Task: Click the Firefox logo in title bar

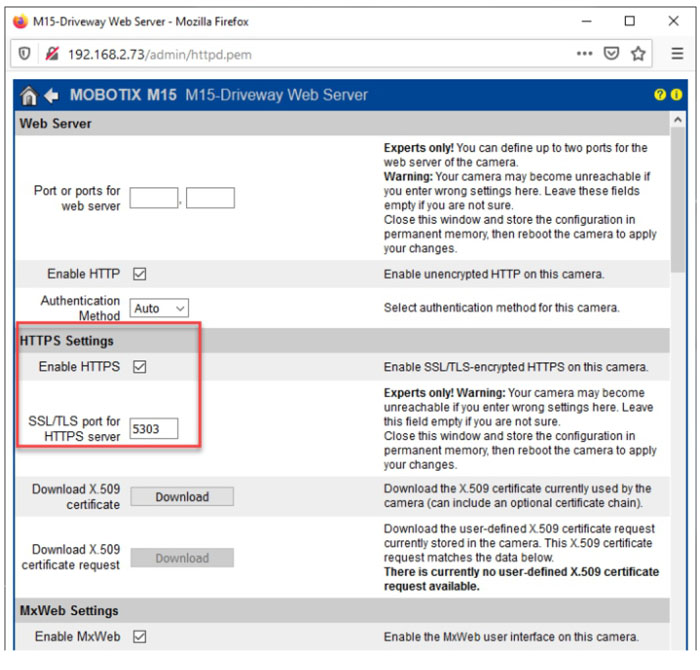Action: point(20,21)
